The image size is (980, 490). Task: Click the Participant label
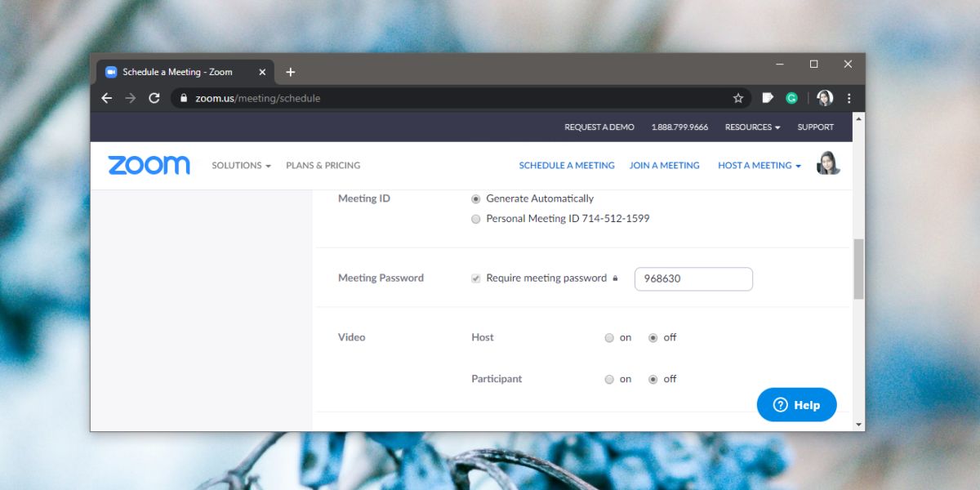[497, 379]
